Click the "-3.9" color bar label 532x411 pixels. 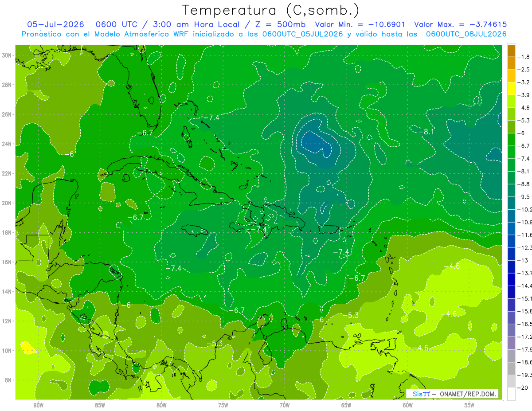(x=524, y=95)
